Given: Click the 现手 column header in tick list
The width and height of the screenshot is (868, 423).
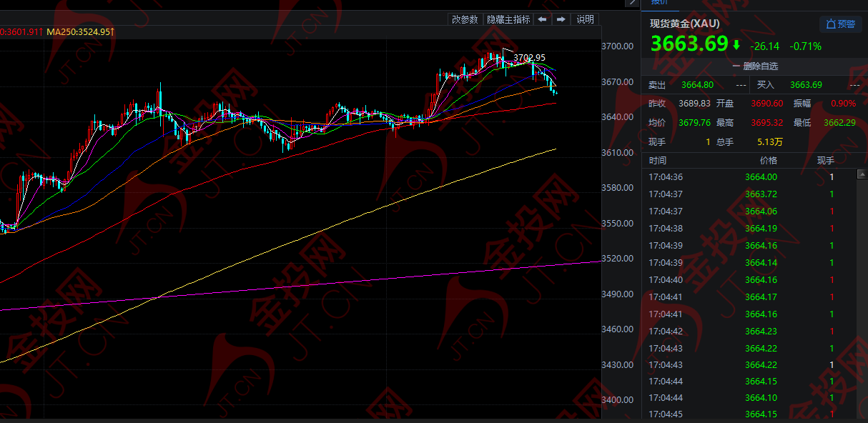Looking at the screenshot, I should [x=825, y=161].
